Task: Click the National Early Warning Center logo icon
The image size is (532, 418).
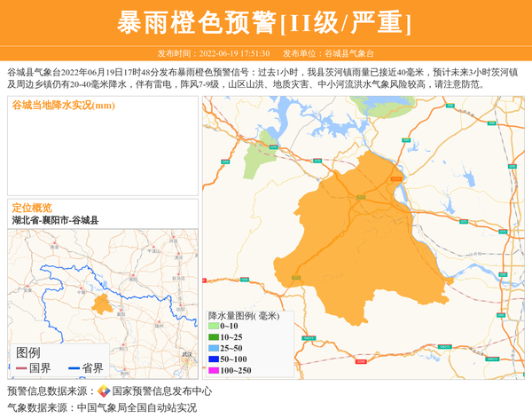Action: 104,391
